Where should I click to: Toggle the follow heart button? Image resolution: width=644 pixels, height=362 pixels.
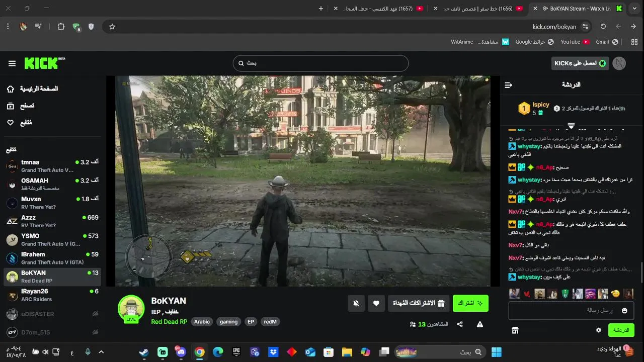tap(376, 303)
